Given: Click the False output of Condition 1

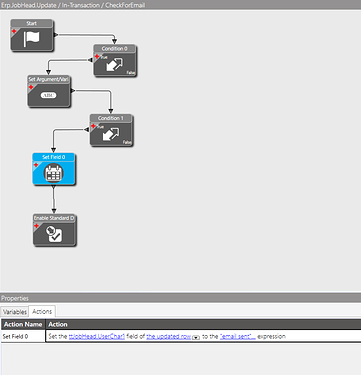Looking at the screenshot, I should click(127, 142).
